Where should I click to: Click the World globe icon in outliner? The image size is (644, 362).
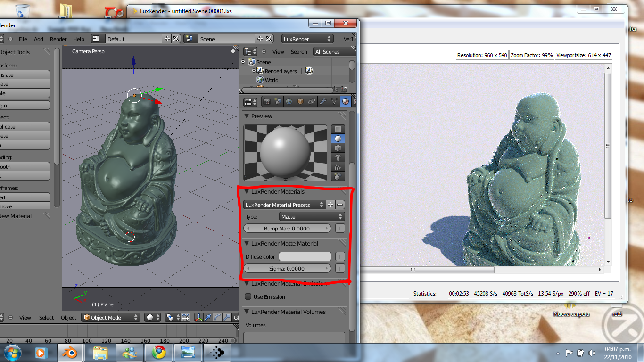(x=260, y=80)
